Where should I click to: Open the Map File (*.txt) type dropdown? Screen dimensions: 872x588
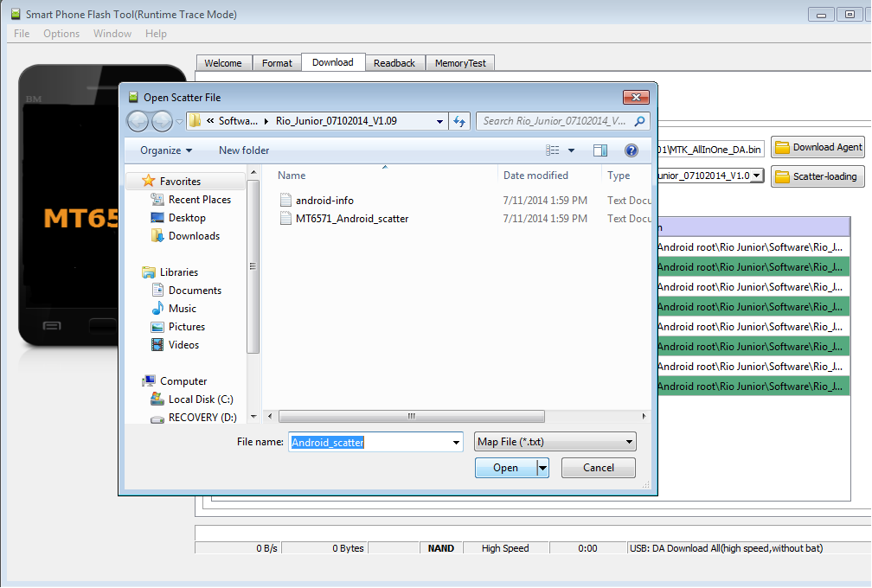[x=555, y=442]
